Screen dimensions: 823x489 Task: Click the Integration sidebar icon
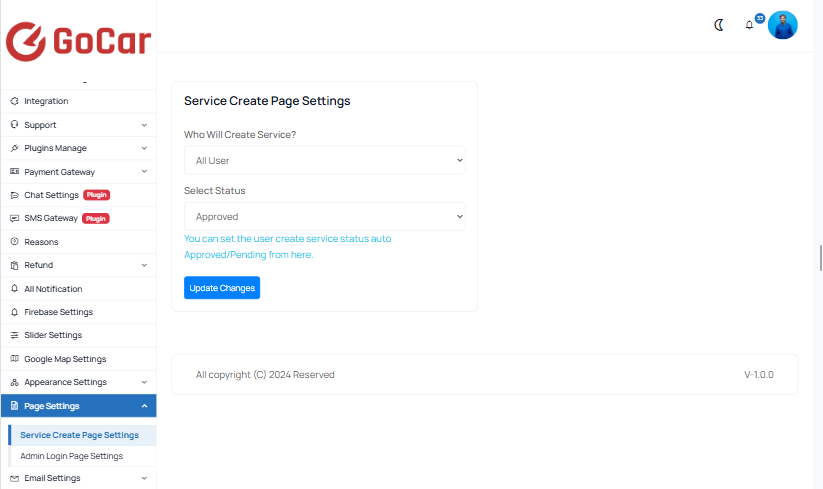(14, 101)
